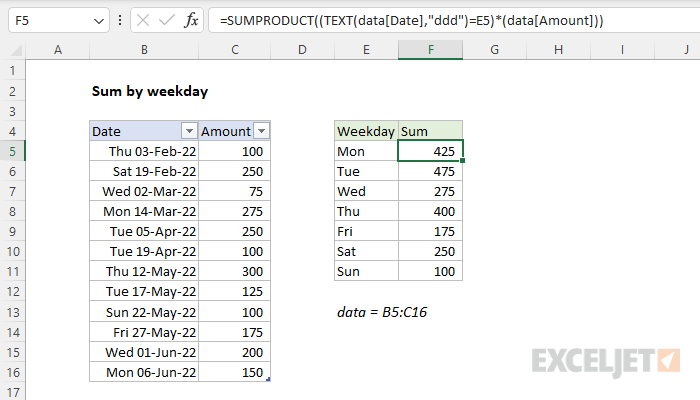700x400 pixels.
Task: Select amount 200 for Wed 01-Jun-22
Action: tap(234, 352)
